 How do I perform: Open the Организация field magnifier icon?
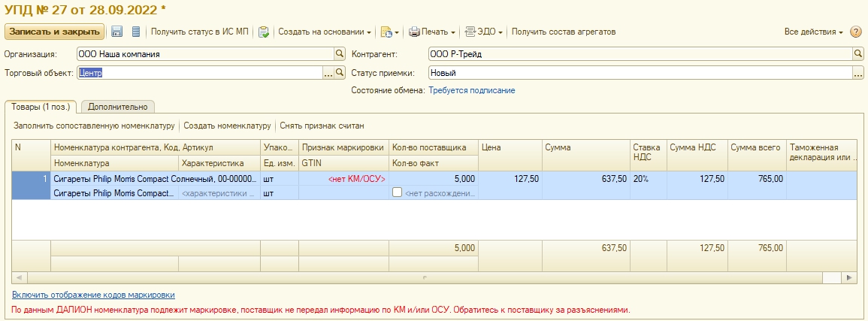click(x=339, y=54)
